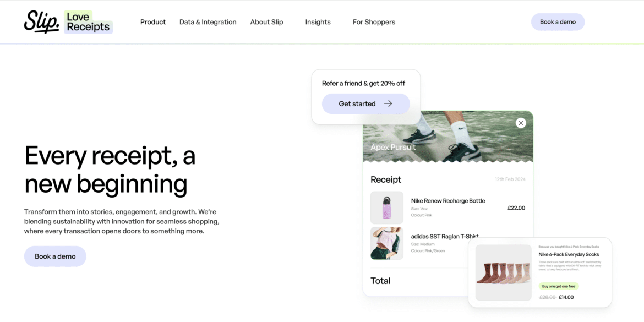
Task: Click Book a demo in the top navigation
Action: [558, 22]
